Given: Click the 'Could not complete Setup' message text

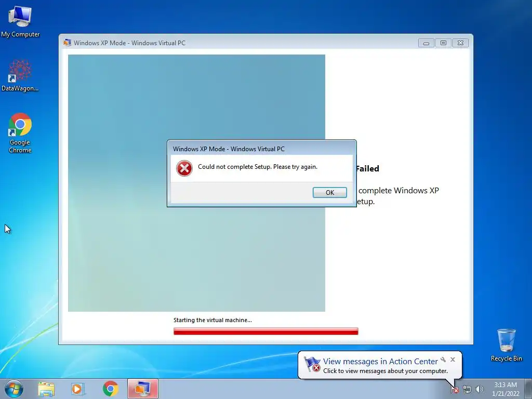Looking at the screenshot, I should coord(258,167).
